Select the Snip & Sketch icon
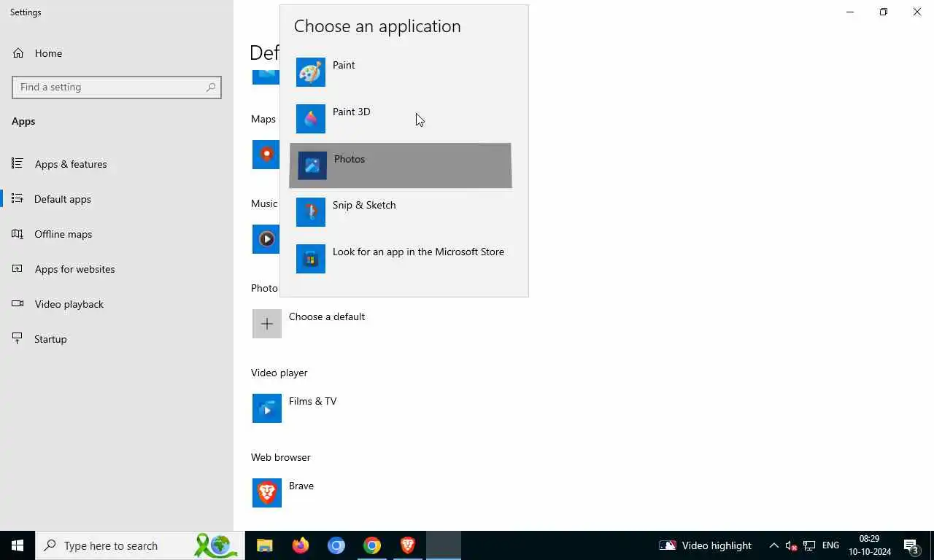 311,212
